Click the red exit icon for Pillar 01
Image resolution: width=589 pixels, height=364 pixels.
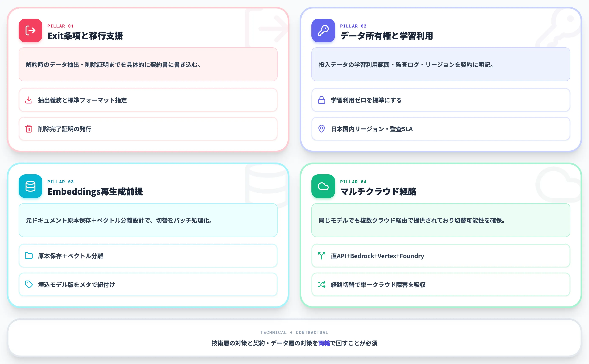click(30, 30)
